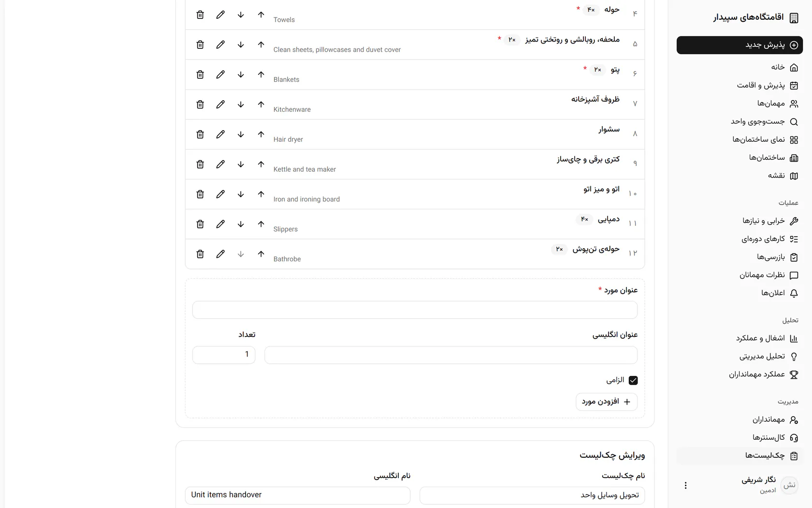
Task: Focus the عنوان مورد title field
Action: tap(415, 310)
